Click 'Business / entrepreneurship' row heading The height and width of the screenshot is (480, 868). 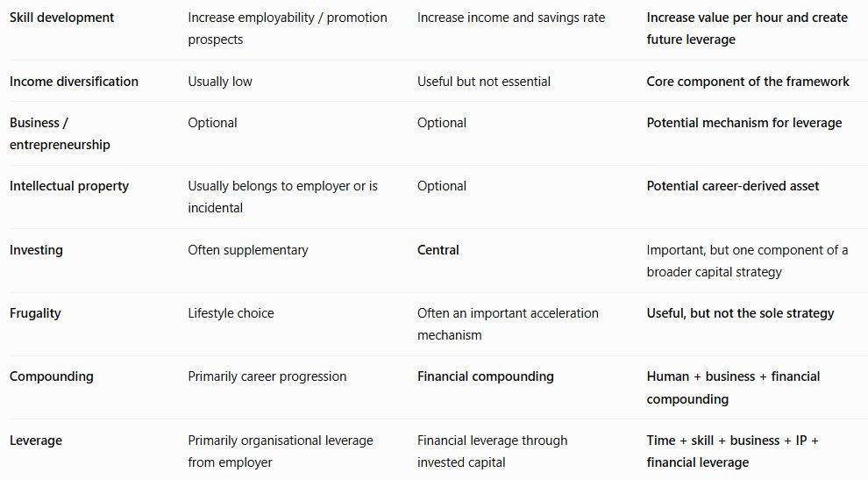[x=60, y=133]
